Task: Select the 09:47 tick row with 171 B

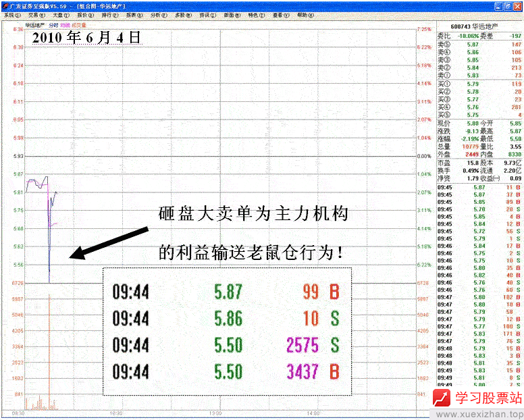Action: coord(479,334)
